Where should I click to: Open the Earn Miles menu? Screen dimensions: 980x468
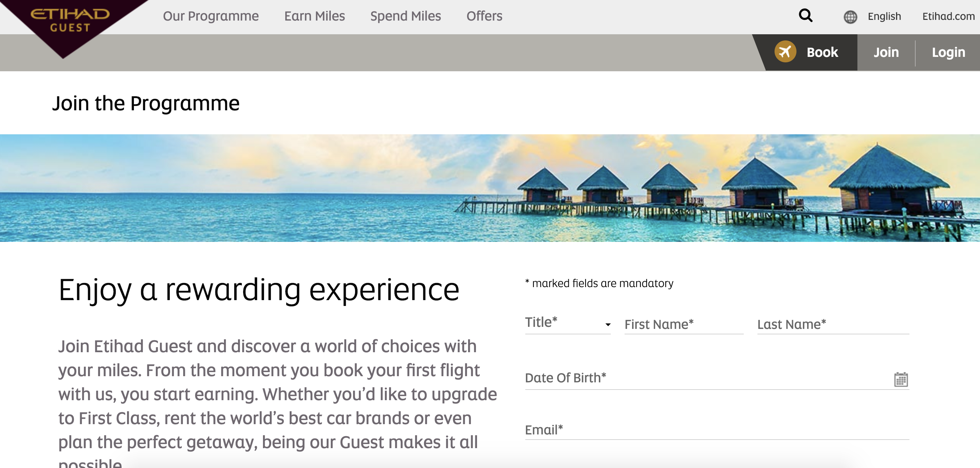[x=314, y=16]
